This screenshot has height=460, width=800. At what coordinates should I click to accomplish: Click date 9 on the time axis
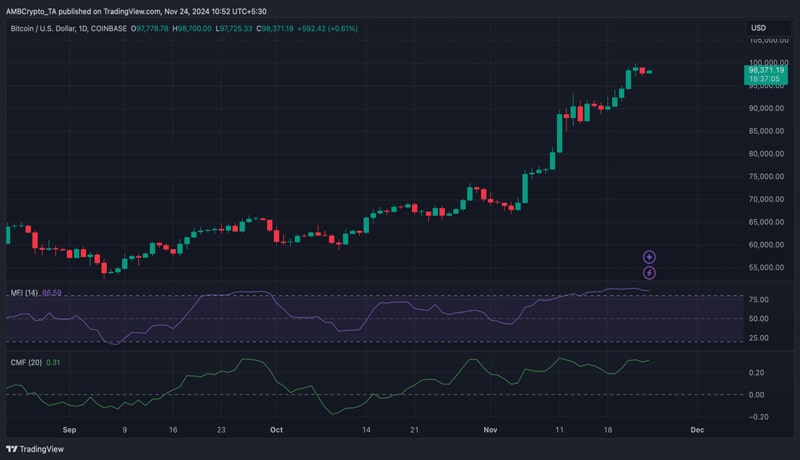click(x=124, y=430)
